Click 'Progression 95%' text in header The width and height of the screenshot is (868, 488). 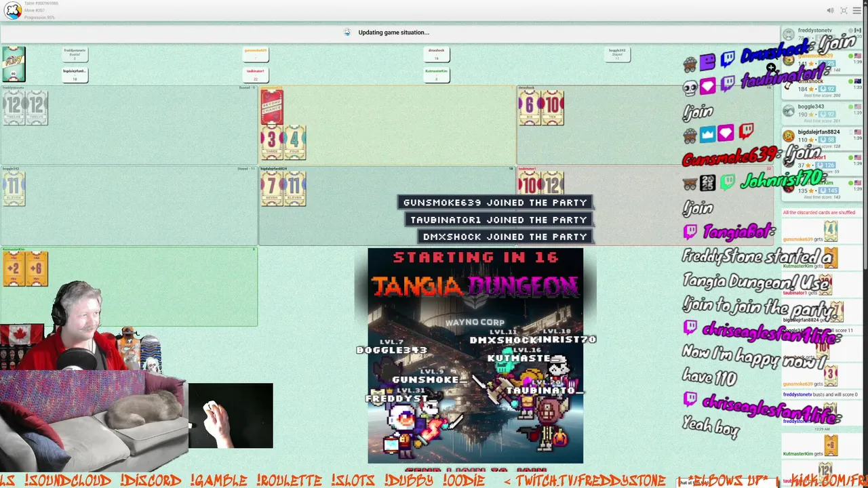point(39,18)
